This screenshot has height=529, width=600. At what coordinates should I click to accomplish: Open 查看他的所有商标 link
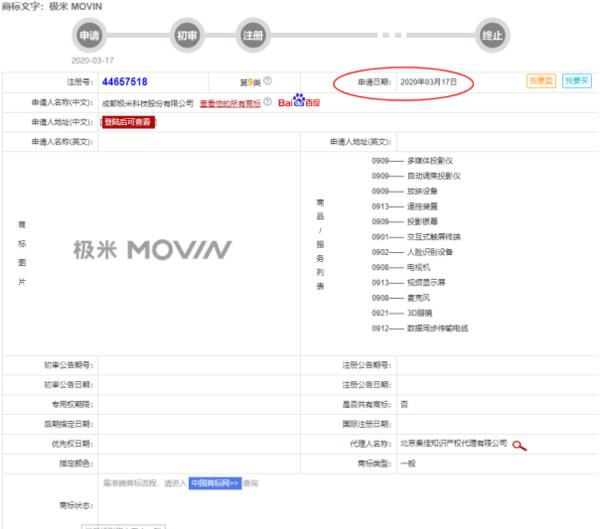pyautogui.click(x=230, y=102)
